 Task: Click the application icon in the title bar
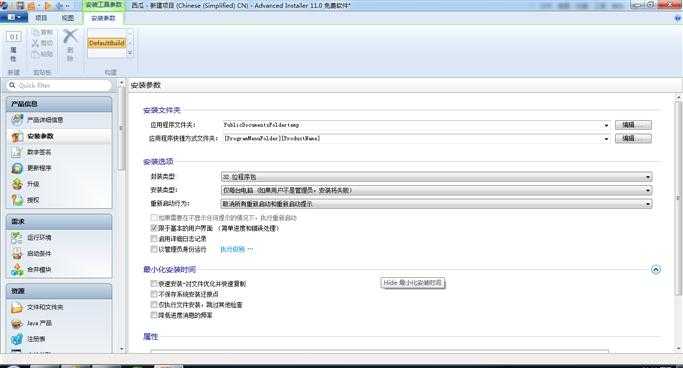tap(4, 6)
